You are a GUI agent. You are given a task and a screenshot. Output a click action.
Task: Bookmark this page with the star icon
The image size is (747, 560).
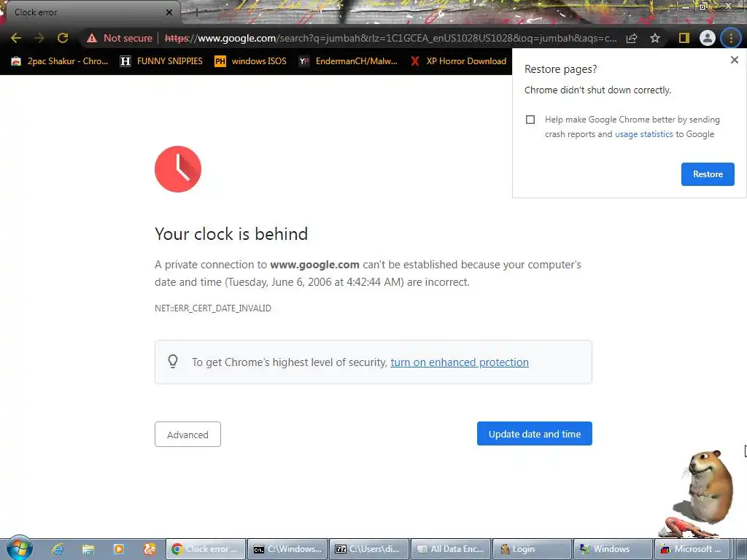tap(655, 38)
